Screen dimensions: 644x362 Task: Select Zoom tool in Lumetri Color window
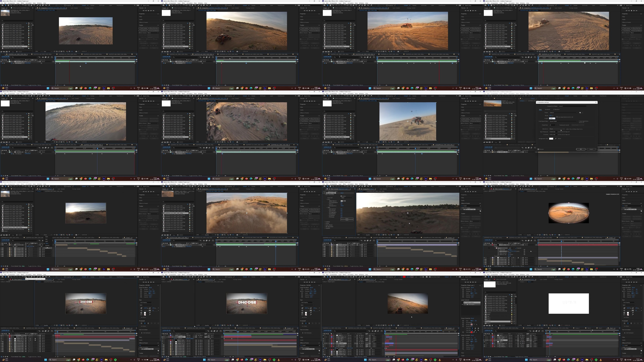[x=333, y=186]
